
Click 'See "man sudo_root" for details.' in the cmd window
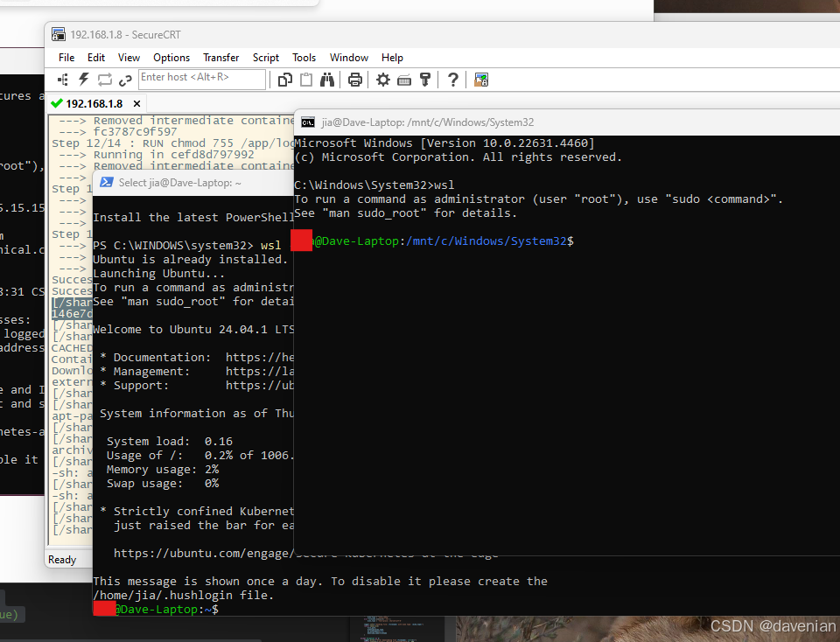pyautogui.click(x=405, y=213)
